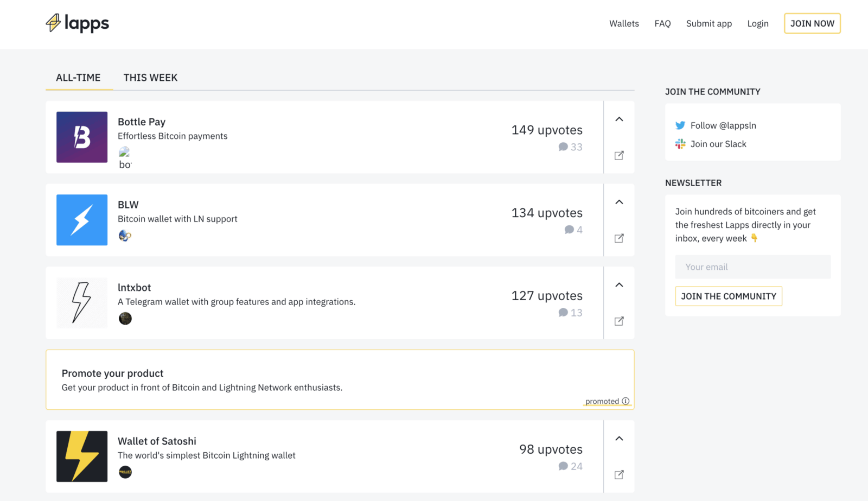Click the JOIN THE COMMUNITY button

click(728, 296)
